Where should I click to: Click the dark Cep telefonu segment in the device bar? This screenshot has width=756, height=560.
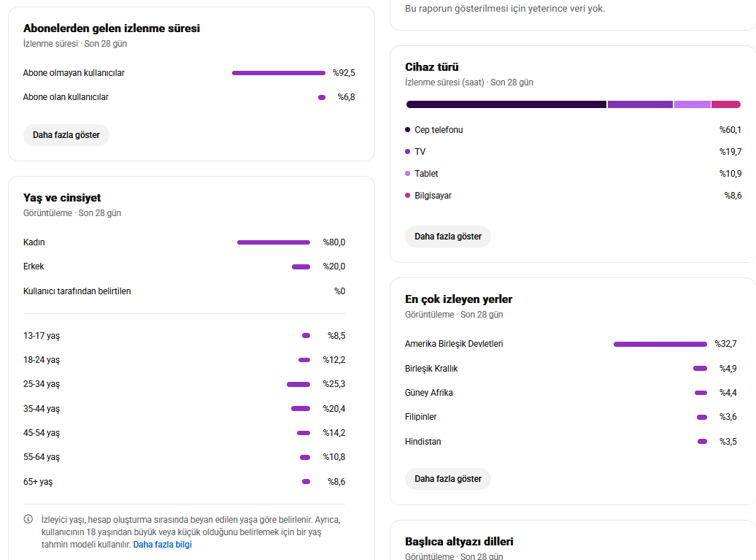[x=506, y=104]
